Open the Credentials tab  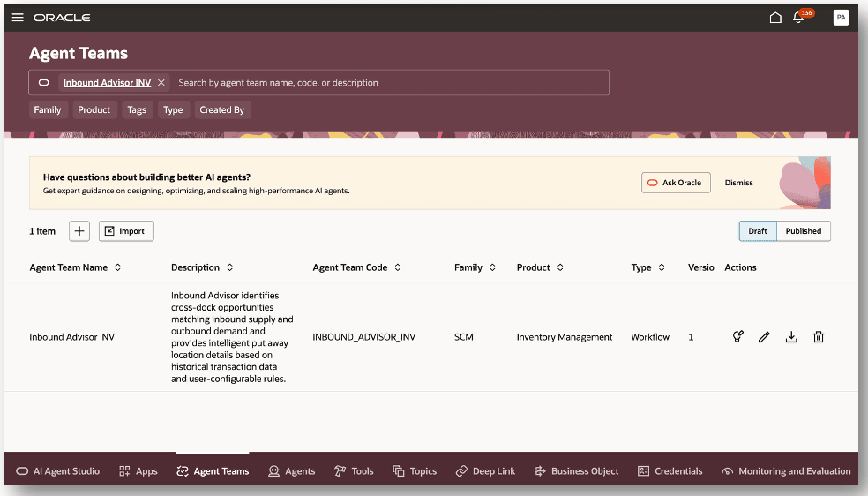tap(670, 471)
